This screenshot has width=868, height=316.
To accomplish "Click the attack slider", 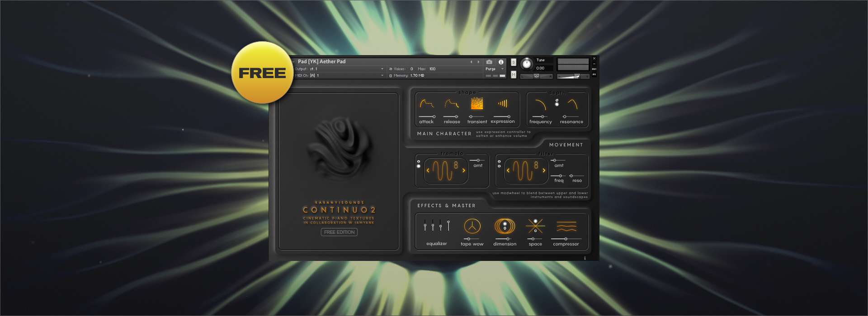I will pyautogui.click(x=427, y=116).
